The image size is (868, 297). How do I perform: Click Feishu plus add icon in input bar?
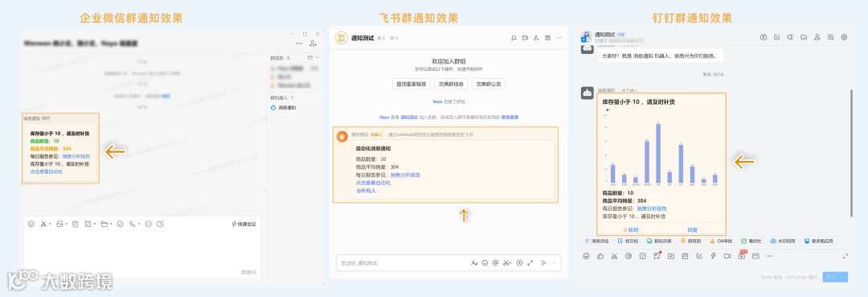pyautogui.click(x=519, y=263)
